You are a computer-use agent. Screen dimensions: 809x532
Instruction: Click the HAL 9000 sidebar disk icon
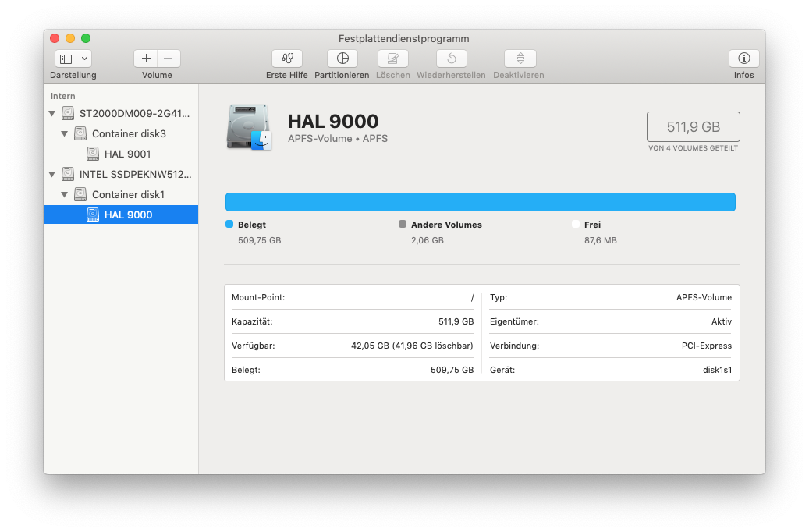click(x=93, y=215)
